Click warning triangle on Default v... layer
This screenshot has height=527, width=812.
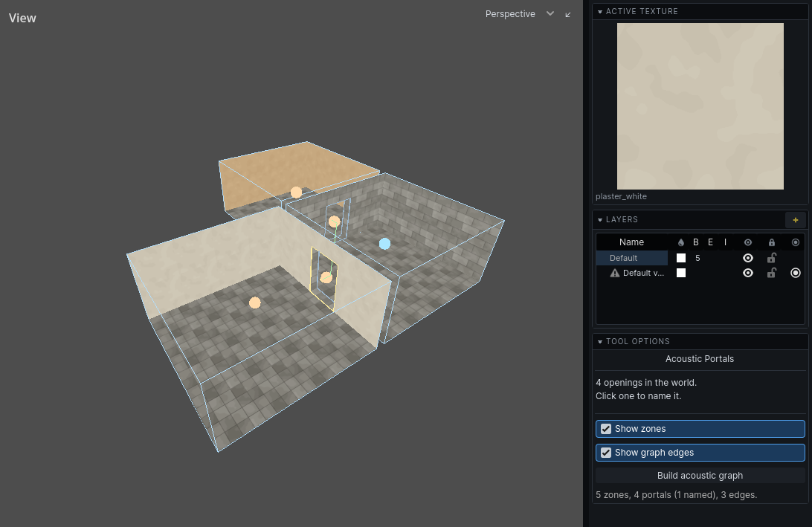pyautogui.click(x=615, y=273)
